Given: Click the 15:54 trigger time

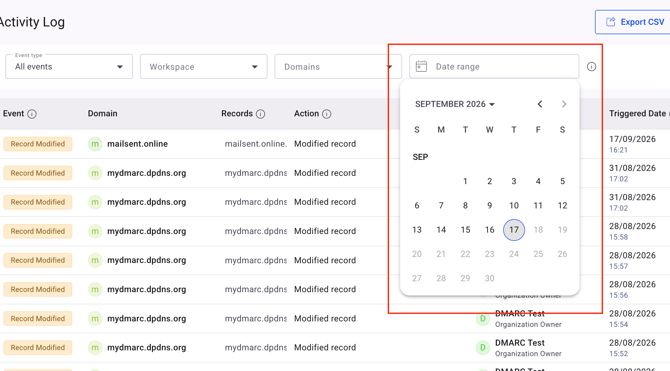Looking at the screenshot, I should tap(618, 324).
